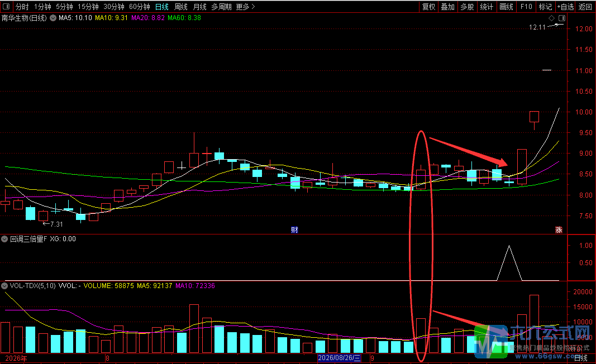Open the 财 financial event marker

point(294,229)
